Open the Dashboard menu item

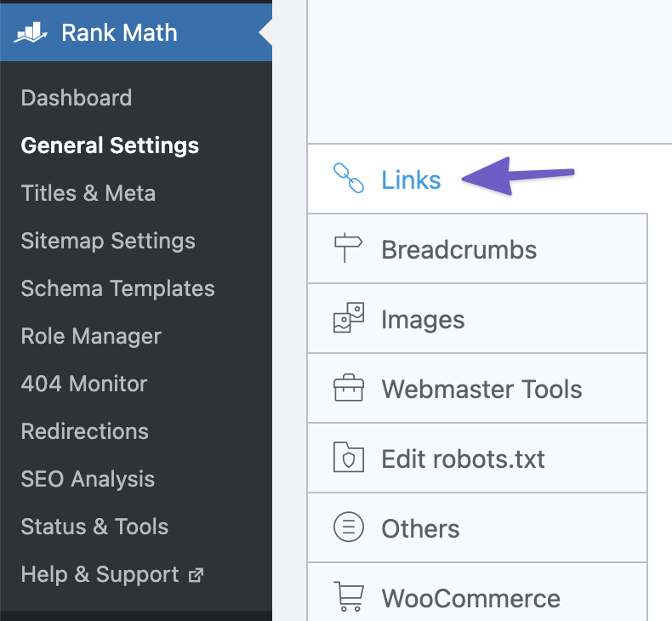click(x=77, y=98)
